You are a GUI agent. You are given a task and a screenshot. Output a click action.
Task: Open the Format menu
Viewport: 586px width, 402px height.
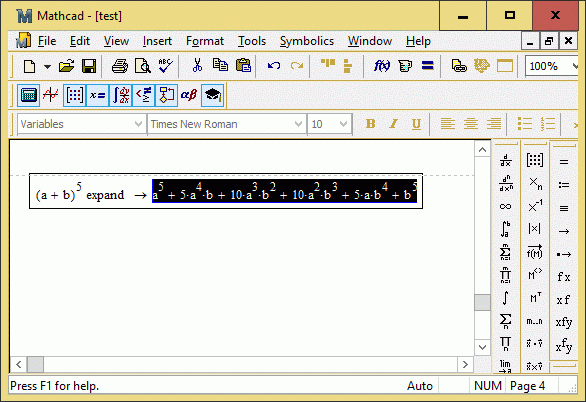point(205,41)
